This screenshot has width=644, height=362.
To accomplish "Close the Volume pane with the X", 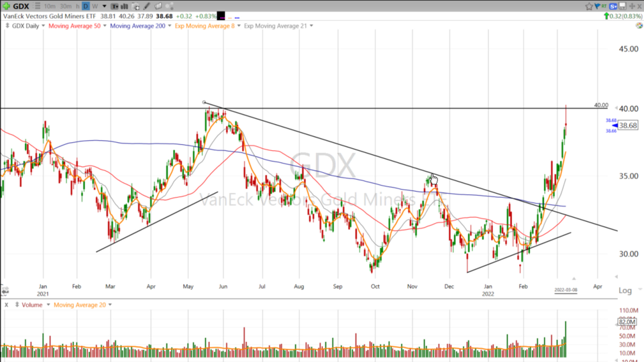I will pyautogui.click(x=6, y=304).
